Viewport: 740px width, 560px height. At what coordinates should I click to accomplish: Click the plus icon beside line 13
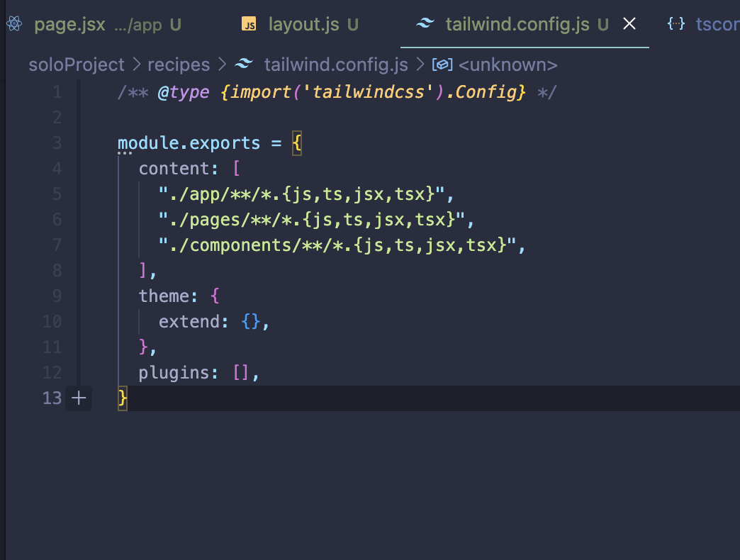point(78,398)
